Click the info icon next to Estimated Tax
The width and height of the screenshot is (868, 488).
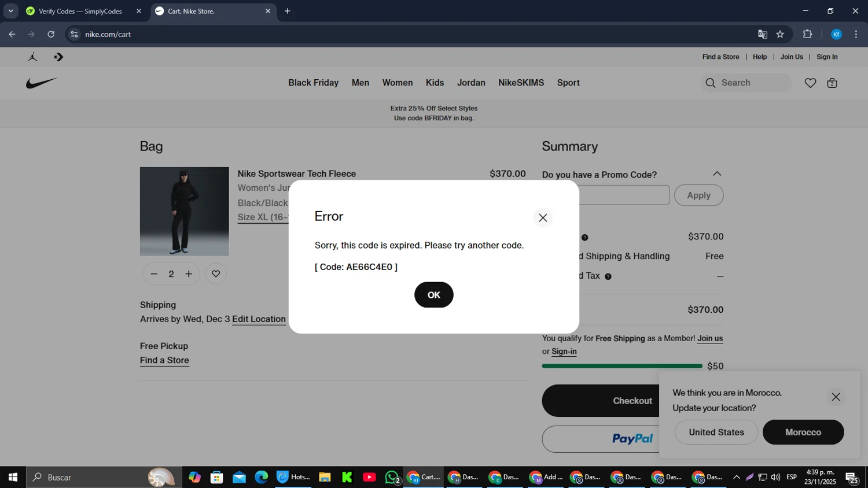[x=608, y=276]
